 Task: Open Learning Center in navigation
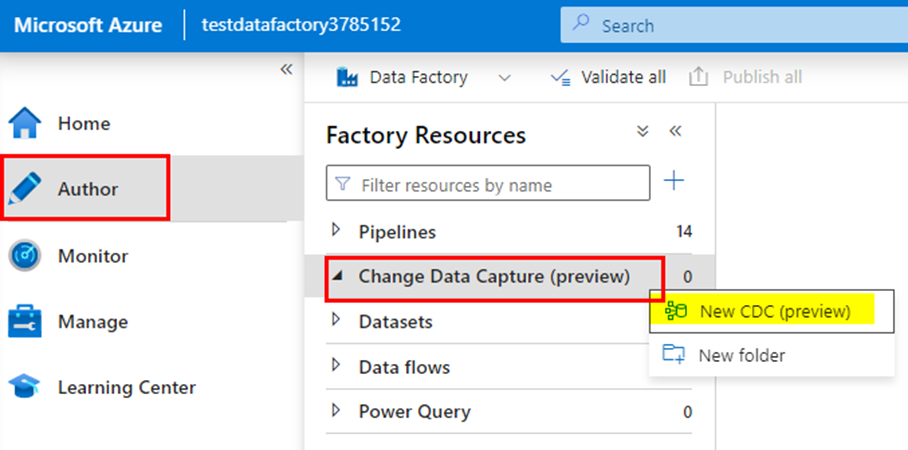(152, 387)
